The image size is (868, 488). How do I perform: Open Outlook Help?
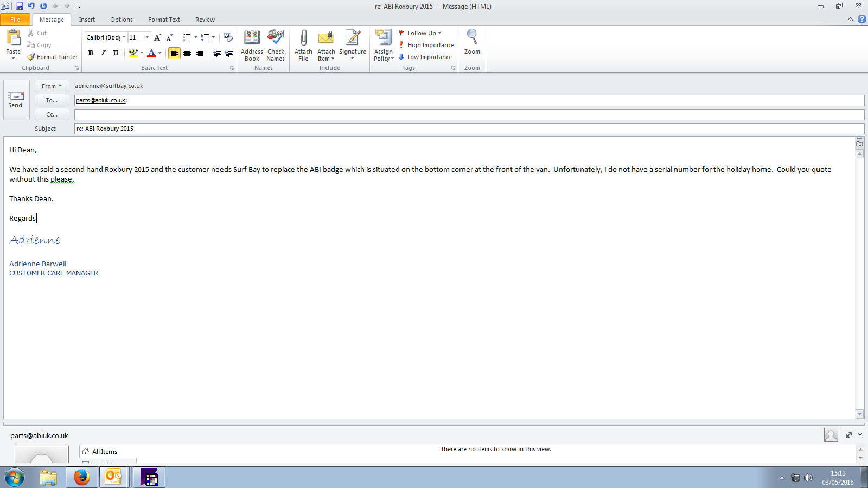pos(861,19)
